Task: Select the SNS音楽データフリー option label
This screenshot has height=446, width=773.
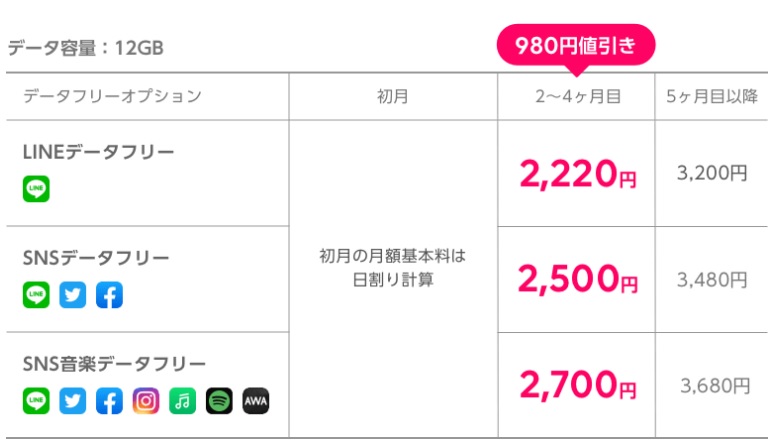Action: (x=114, y=364)
